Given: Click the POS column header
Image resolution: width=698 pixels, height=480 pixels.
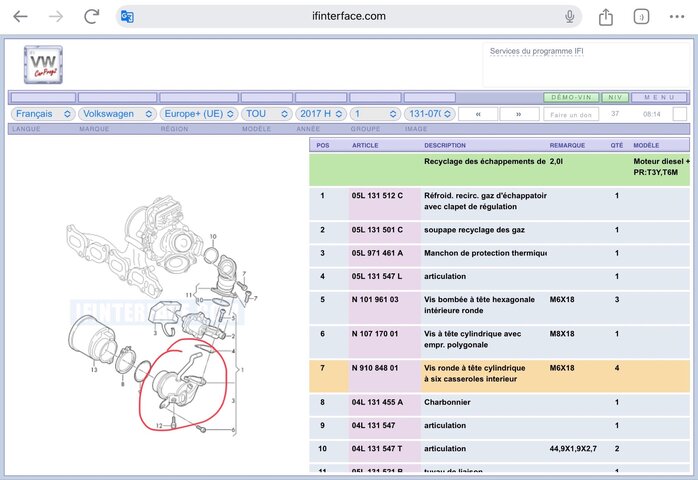Looking at the screenshot, I should point(323,145).
